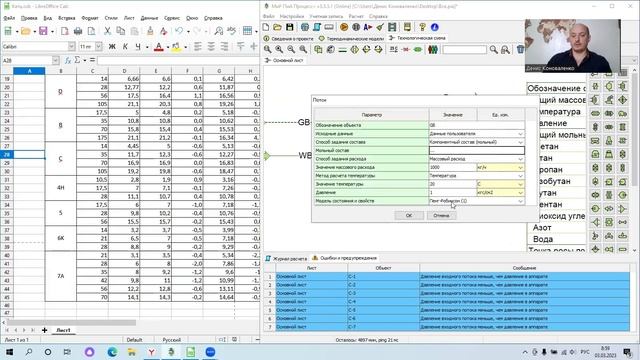Click Мольный состав value field
Viewport: 640px width, 360px height.
pos(477,151)
